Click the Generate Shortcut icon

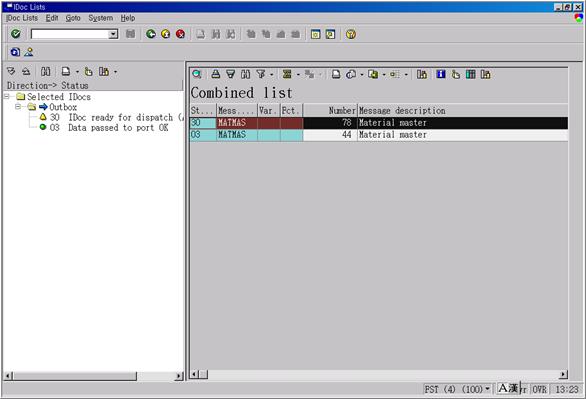pyautogui.click(x=330, y=34)
